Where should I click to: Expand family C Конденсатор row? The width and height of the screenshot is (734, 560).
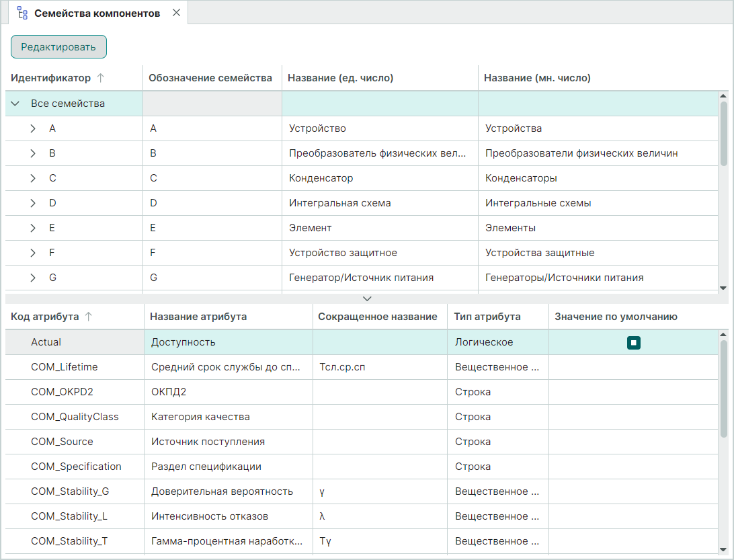[33, 178]
